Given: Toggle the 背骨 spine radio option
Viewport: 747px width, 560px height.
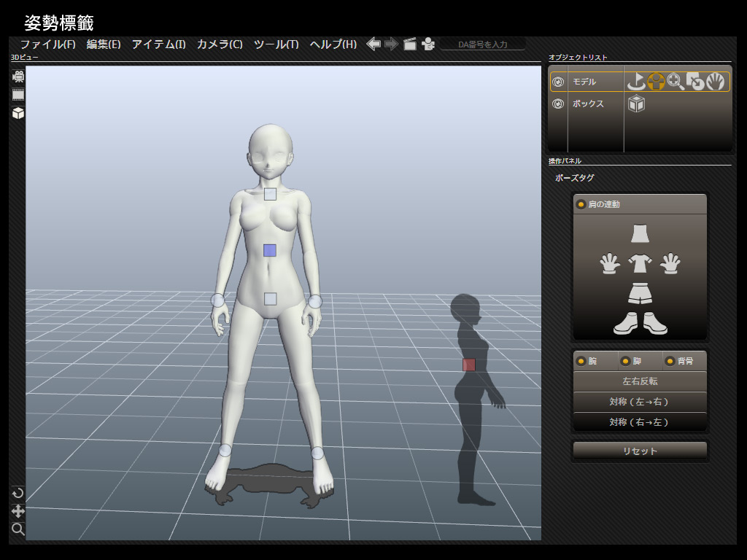Looking at the screenshot, I should (x=669, y=361).
